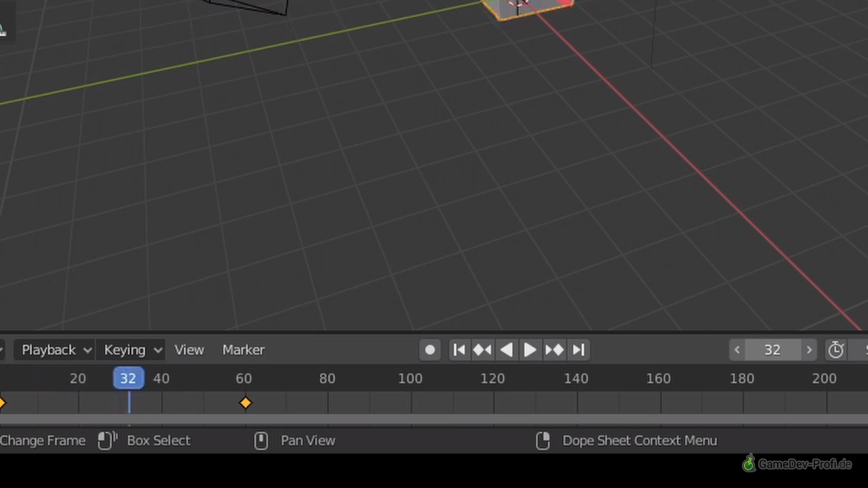Click the Dope Sheet Context Menu mouse icon
868x488 pixels.
tap(542, 441)
